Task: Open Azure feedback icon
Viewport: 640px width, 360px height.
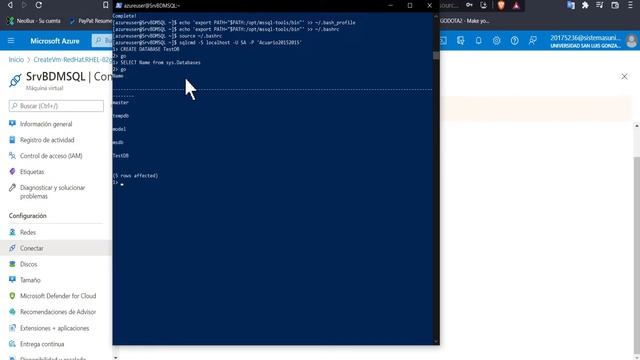Action: point(532,40)
